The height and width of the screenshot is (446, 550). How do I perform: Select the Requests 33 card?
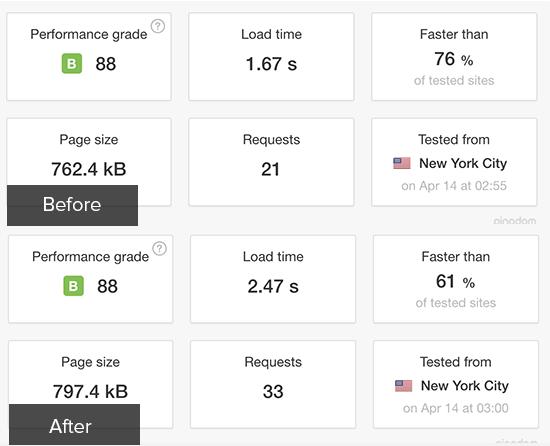coord(273,384)
